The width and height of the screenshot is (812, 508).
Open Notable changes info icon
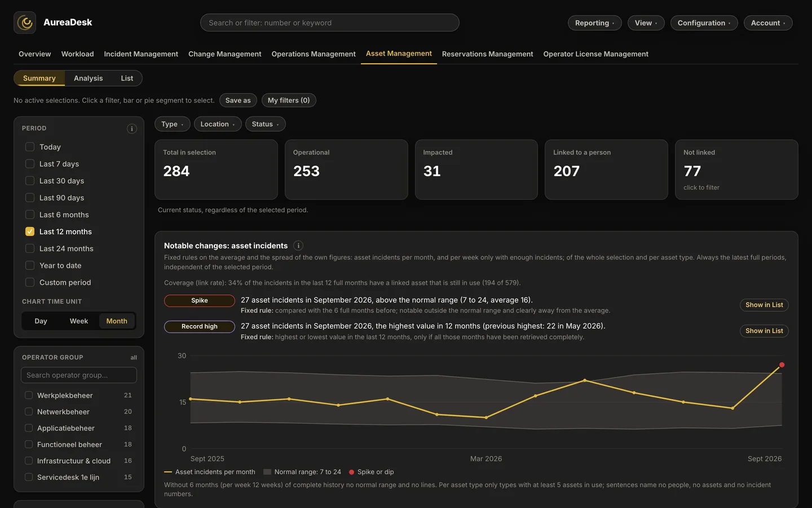point(299,246)
